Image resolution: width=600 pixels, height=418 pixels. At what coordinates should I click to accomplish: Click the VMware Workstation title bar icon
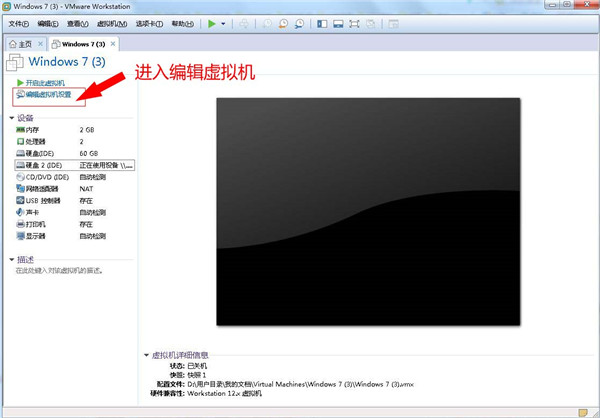click(x=7, y=7)
